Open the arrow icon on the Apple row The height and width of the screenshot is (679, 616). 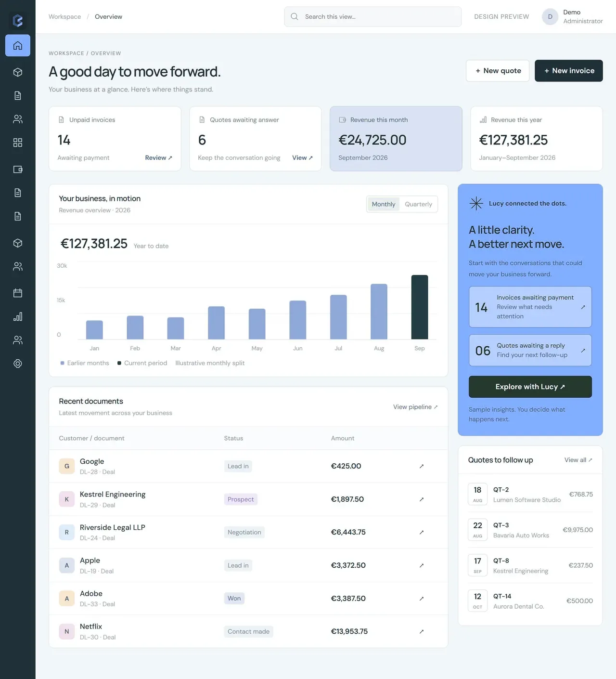click(x=422, y=565)
